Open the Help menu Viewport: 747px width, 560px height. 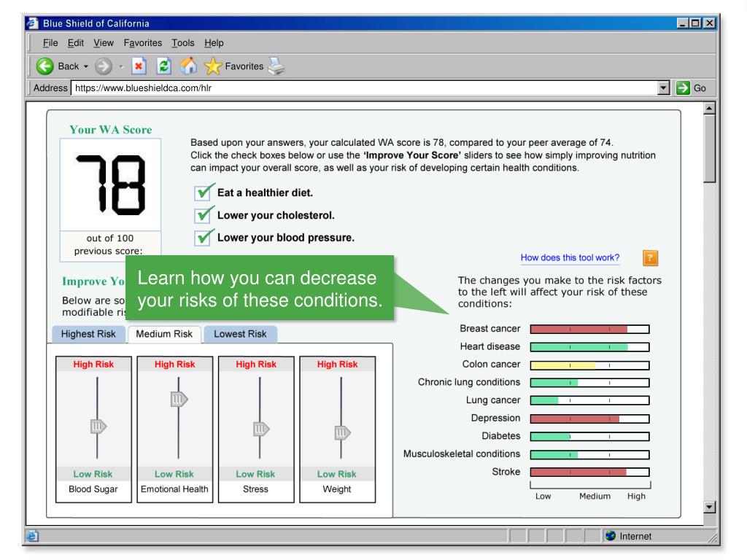click(214, 43)
